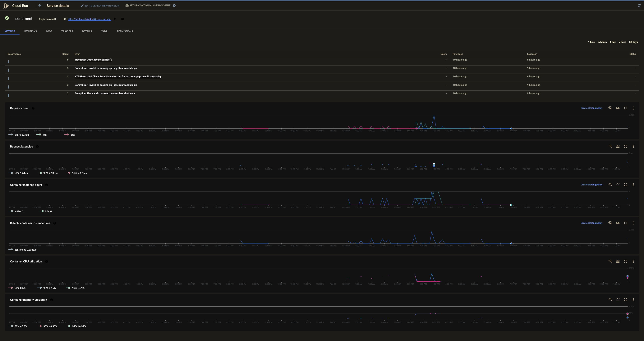The width and height of the screenshot is (644, 341).
Task: Click the refresh icon at top right
Action: [x=639, y=6]
